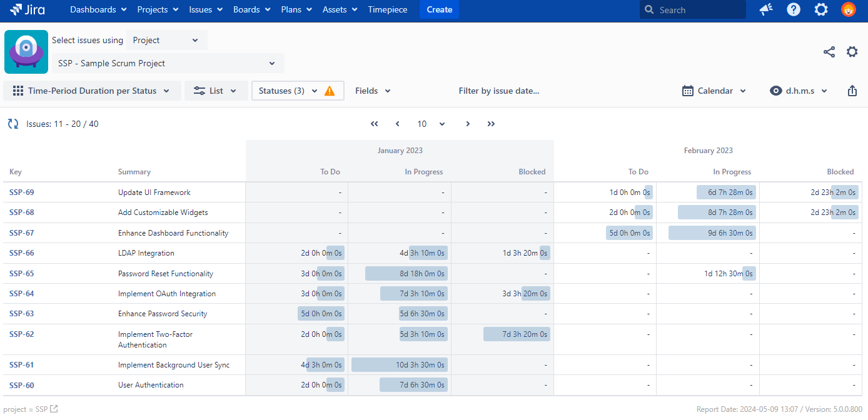
Task: Open issue SSP-66 link
Action: (x=22, y=253)
